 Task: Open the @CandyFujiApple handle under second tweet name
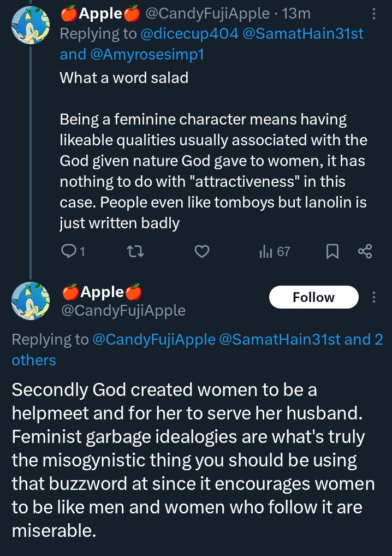pyautogui.click(x=123, y=311)
